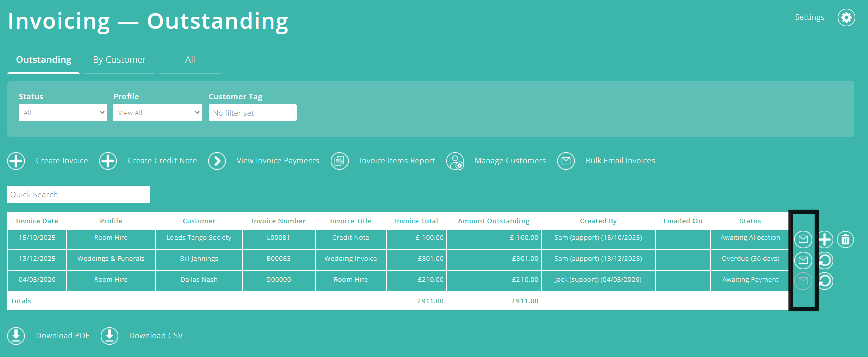Open the Profile filter dropdown
The image size is (868, 357).
[157, 113]
